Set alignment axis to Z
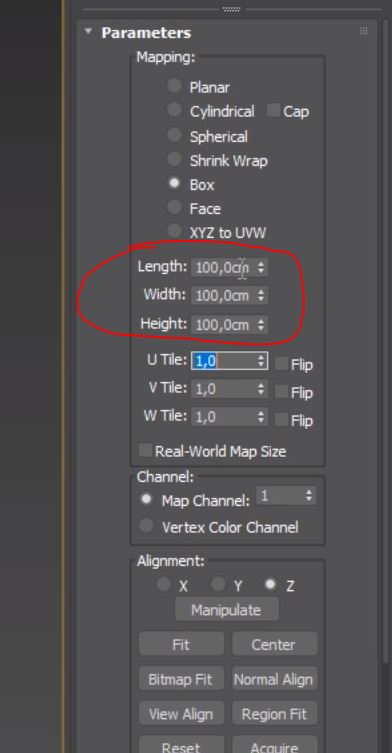Viewport: 392px width, 753px height. pyautogui.click(x=270, y=584)
